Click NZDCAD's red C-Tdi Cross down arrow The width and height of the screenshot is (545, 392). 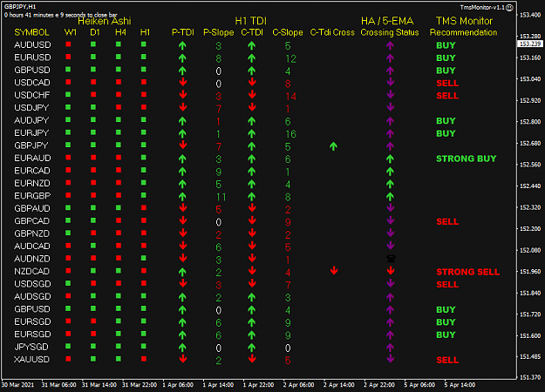coord(334,270)
